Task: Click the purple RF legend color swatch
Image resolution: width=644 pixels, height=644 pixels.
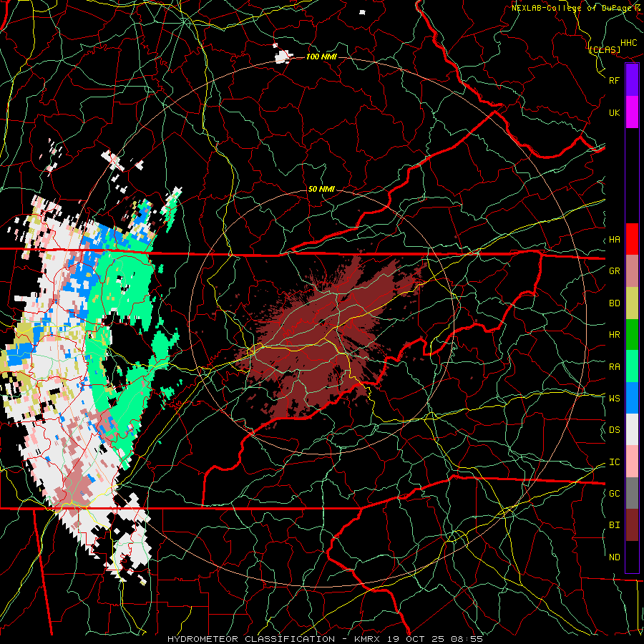Action: pyautogui.click(x=632, y=79)
